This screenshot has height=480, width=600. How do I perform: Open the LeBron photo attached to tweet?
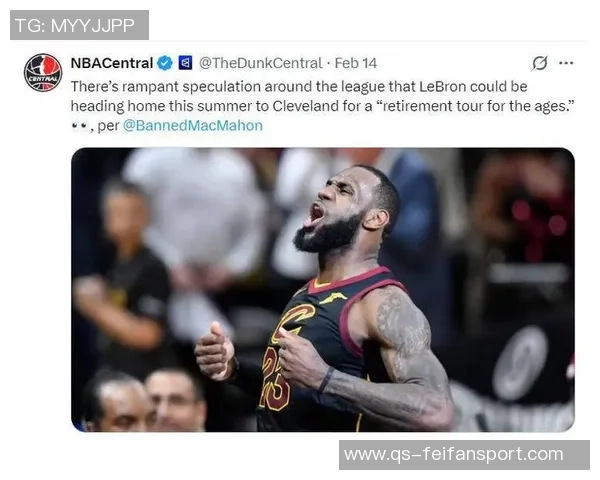tap(323, 290)
